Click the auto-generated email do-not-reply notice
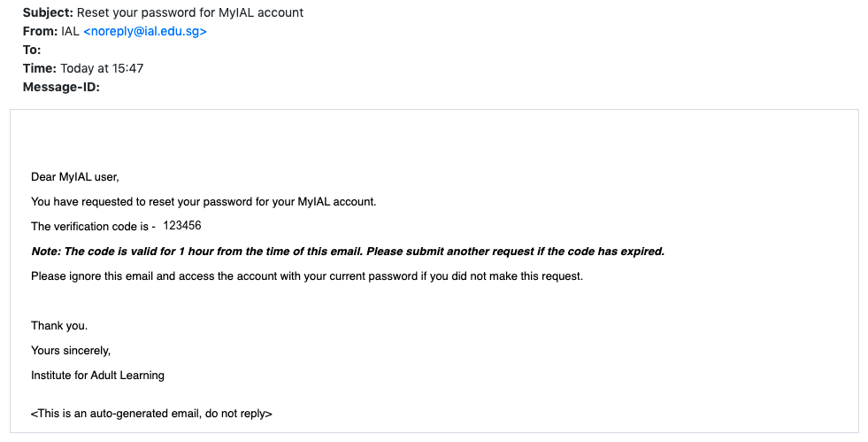Viewport: 868px width, 442px height. (x=151, y=414)
